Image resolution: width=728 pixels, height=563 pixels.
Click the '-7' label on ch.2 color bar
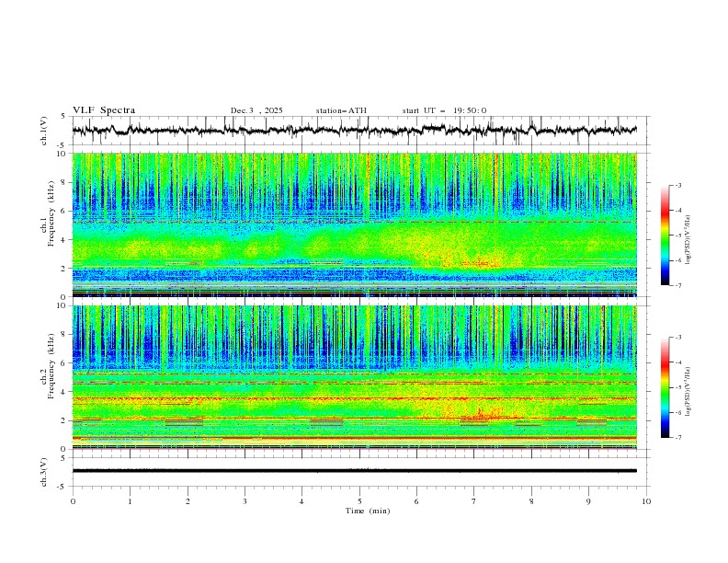coord(677,437)
